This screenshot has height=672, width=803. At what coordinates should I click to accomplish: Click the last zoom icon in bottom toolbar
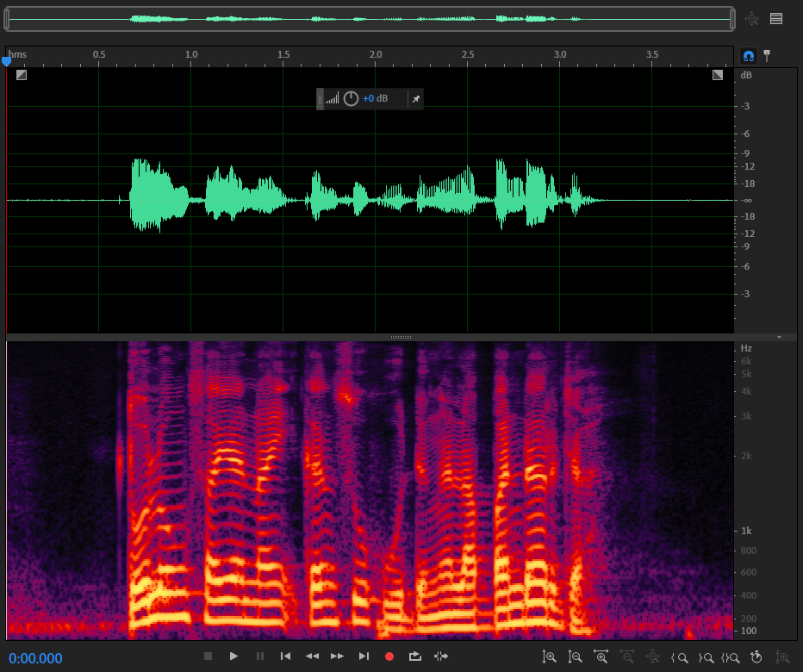[x=782, y=656]
